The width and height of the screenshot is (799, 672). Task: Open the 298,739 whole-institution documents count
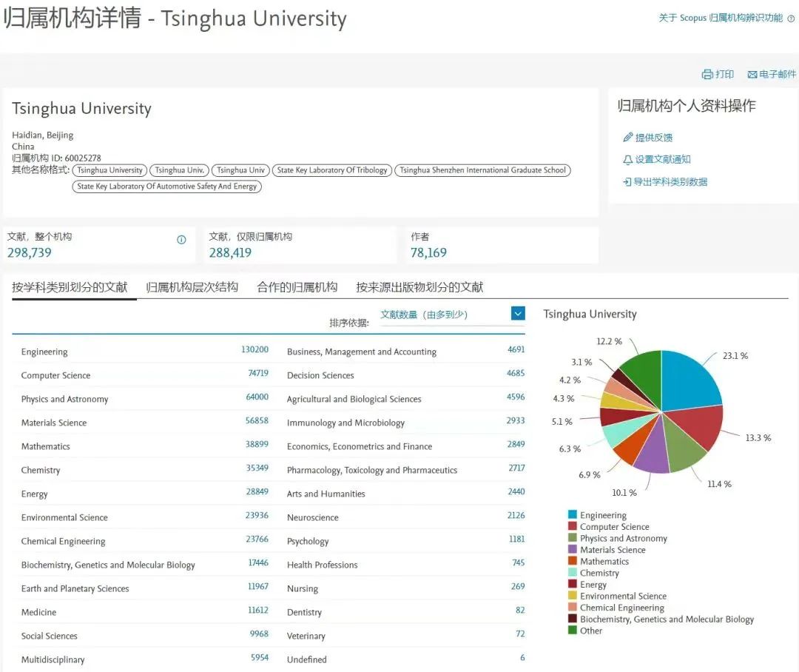point(29,252)
